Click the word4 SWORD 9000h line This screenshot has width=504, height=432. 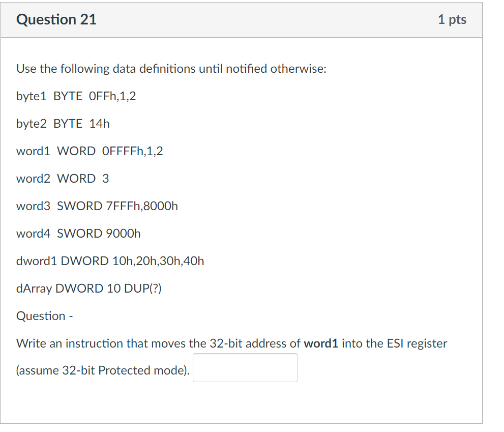(78, 233)
